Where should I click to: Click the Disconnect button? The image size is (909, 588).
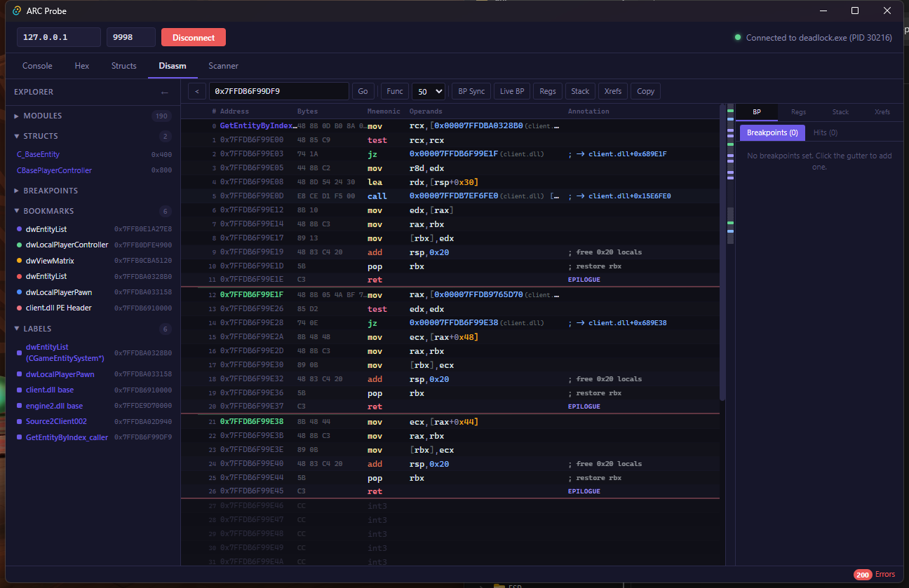point(194,38)
